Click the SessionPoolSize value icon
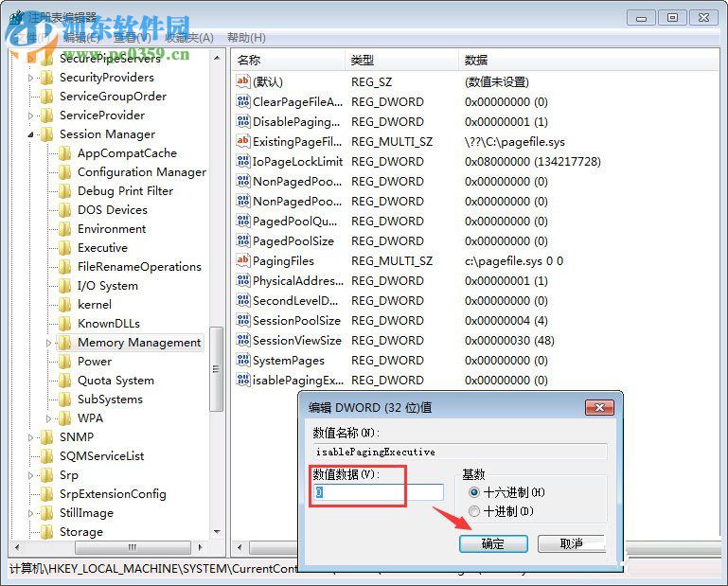Image resolution: width=728 pixels, height=586 pixels. click(242, 320)
